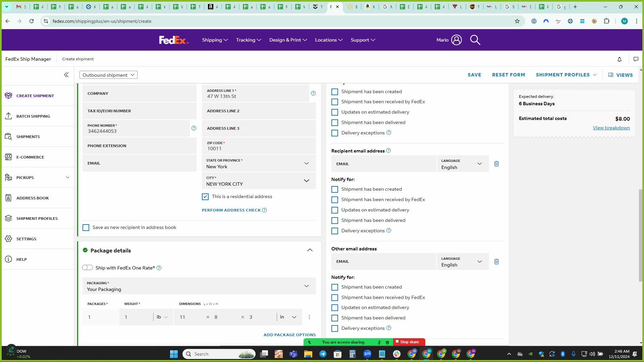Screen dimensions: 644x362
Task: Toggle Ship with FedEx One Rate switch
Action: (x=88, y=267)
